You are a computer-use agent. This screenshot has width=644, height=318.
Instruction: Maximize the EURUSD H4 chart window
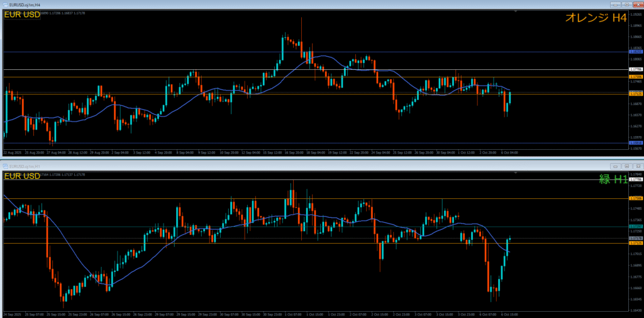point(626,4)
